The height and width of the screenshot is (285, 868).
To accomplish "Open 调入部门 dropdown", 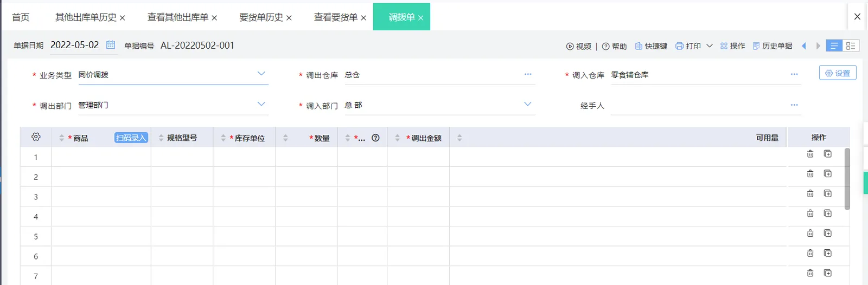I will point(527,104).
